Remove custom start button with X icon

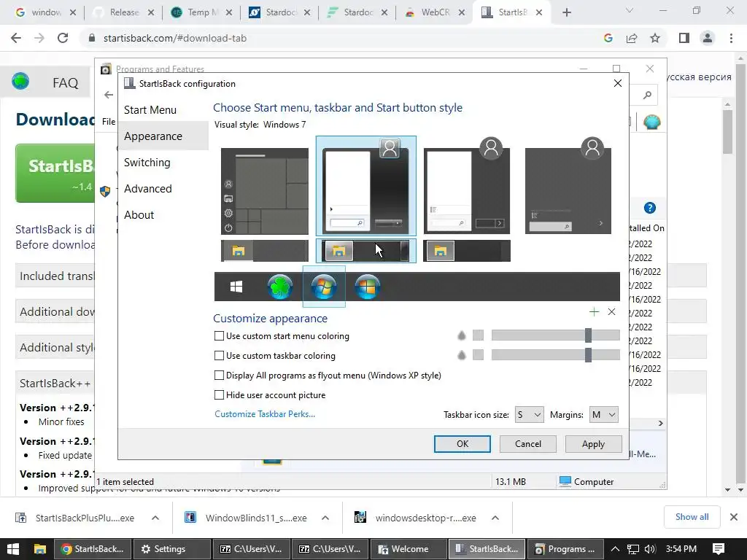point(612,312)
